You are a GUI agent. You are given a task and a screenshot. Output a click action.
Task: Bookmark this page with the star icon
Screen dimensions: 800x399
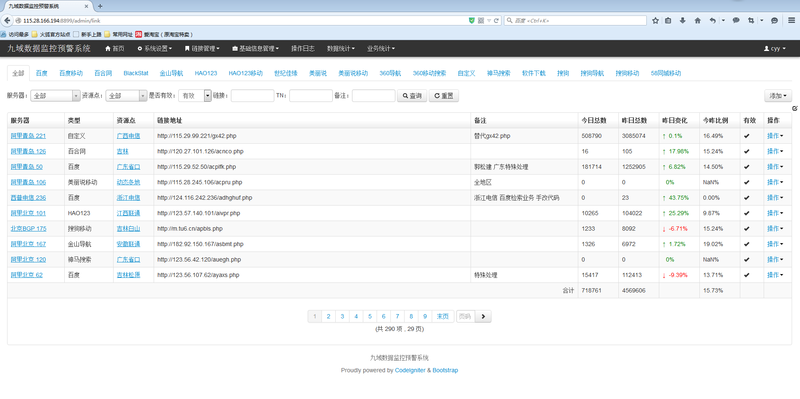point(656,20)
